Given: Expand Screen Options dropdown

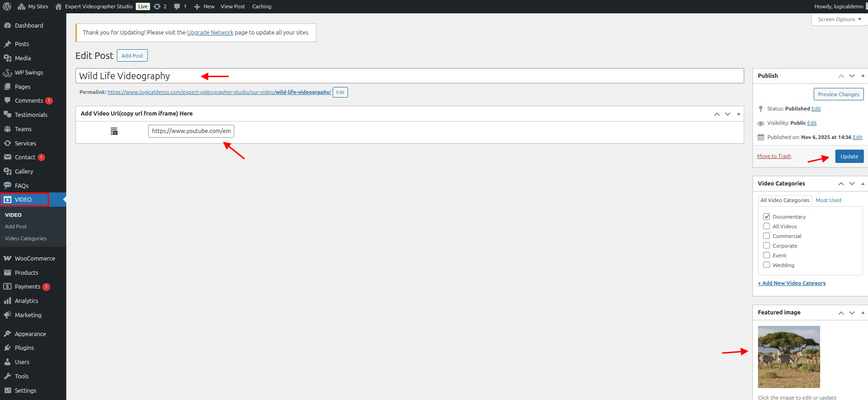Looking at the screenshot, I should pos(839,19).
